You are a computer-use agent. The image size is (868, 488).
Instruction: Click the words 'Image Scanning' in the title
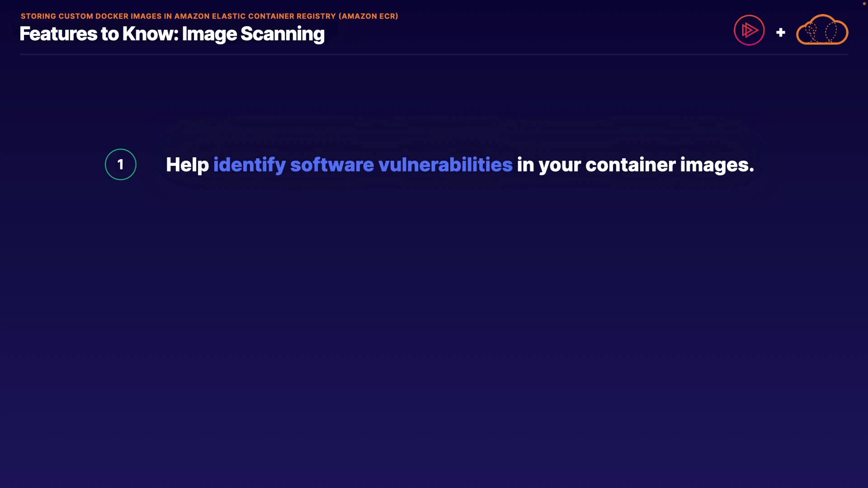tap(253, 34)
